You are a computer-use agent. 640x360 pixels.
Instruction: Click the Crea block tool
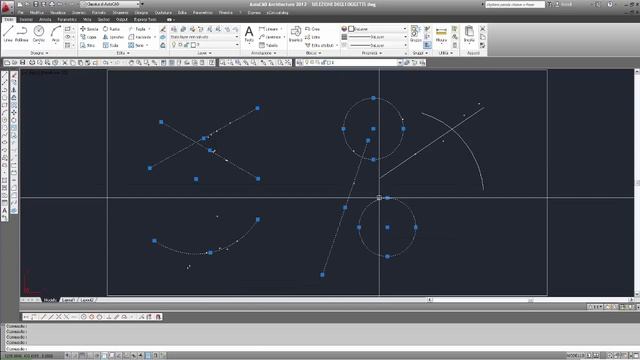(313, 29)
